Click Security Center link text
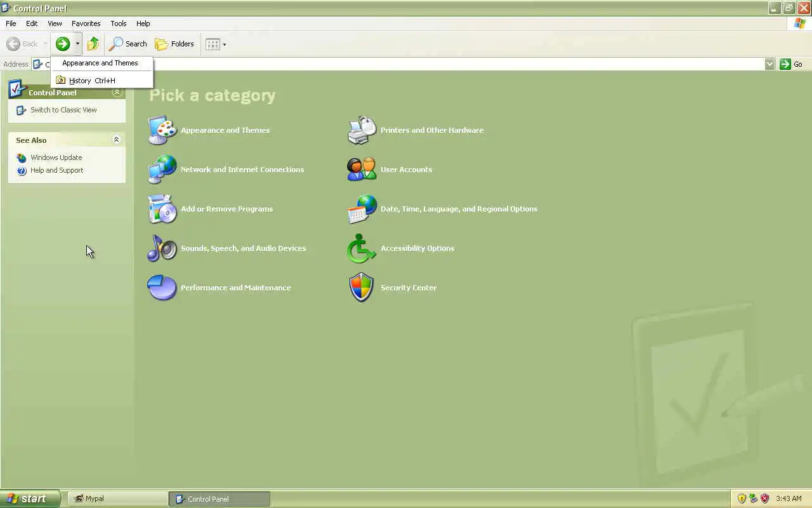The width and height of the screenshot is (812, 508). click(409, 288)
